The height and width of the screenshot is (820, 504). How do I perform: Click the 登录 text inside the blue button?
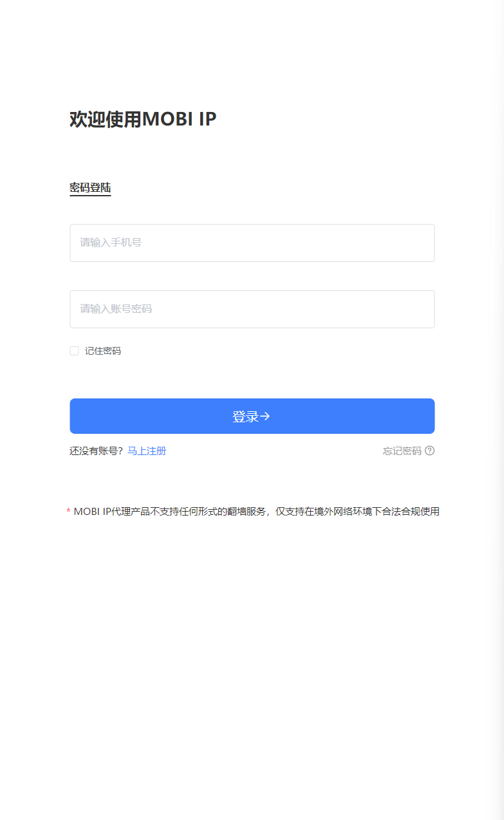[x=245, y=416]
